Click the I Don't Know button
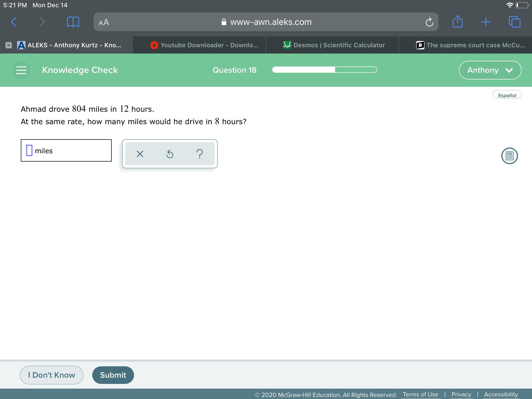The image size is (532, 399). coord(51,375)
